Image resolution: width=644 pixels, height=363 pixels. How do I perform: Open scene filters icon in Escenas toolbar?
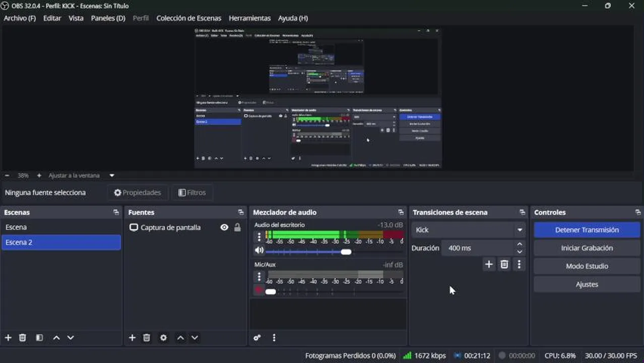[39, 338]
